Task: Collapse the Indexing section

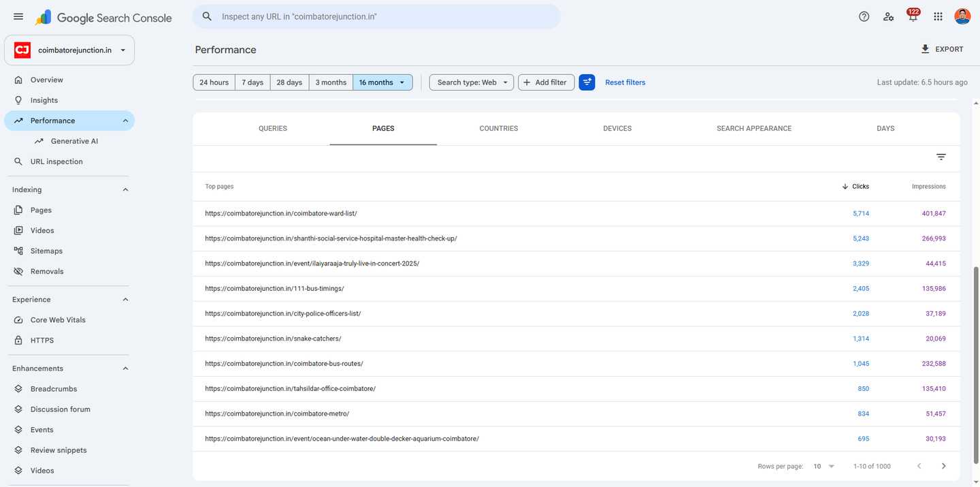Action: point(125,189)
